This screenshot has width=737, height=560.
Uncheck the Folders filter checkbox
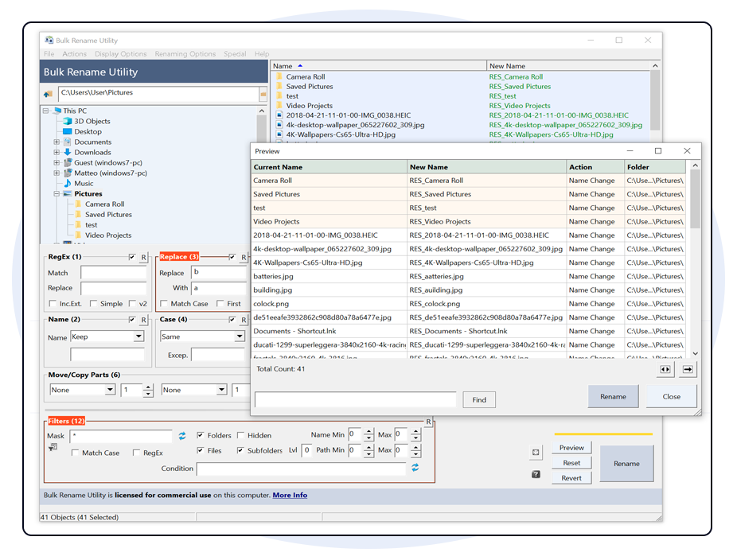point(201,435)
